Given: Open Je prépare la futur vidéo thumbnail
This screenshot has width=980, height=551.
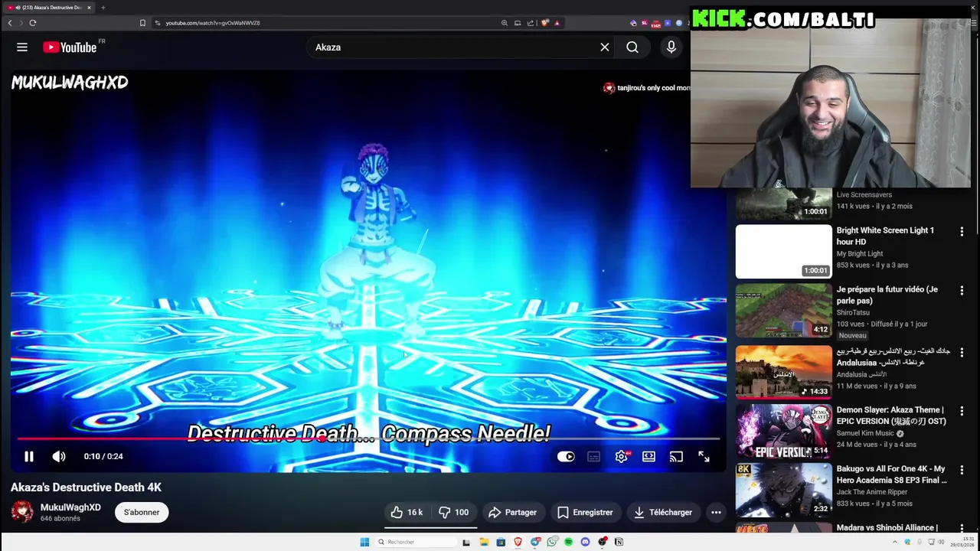Looking at the screenshot, I should point(783,311).
